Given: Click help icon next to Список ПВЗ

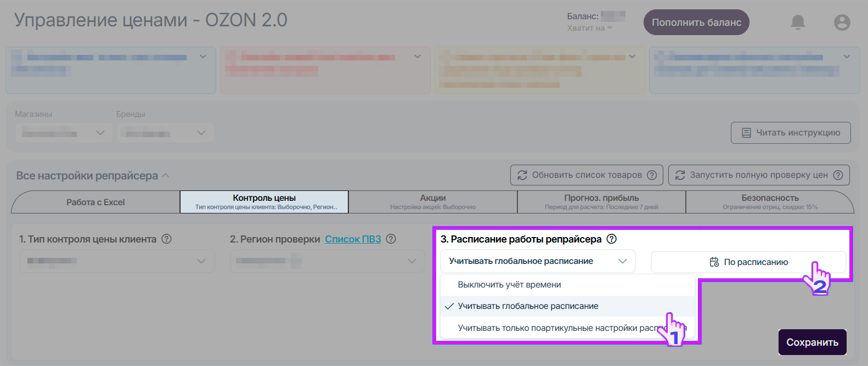Looking at the screenshot, I should [391, 239].
